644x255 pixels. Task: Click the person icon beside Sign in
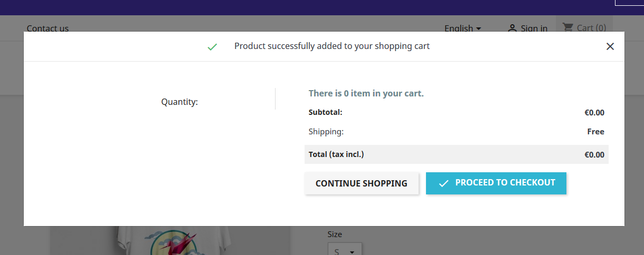pos(512,28)
